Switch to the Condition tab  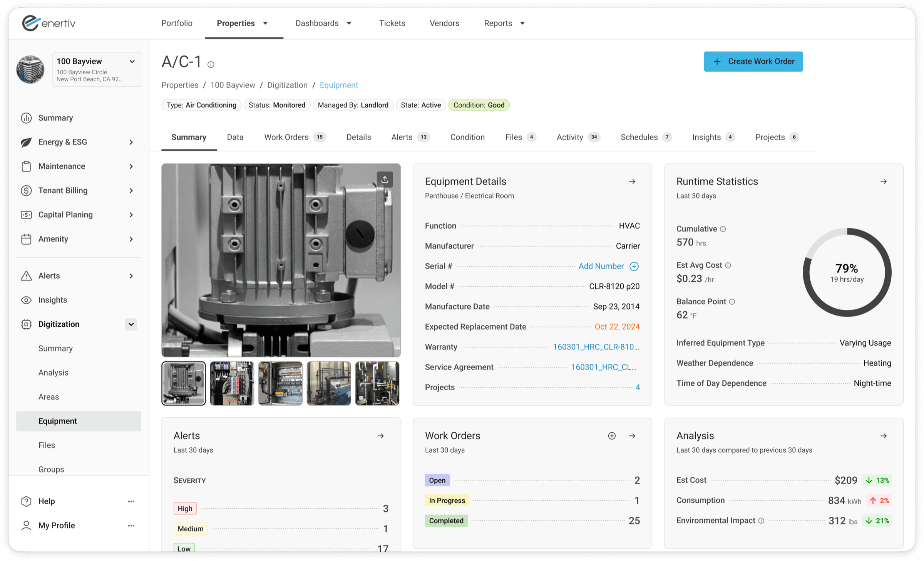coord(467,137)
